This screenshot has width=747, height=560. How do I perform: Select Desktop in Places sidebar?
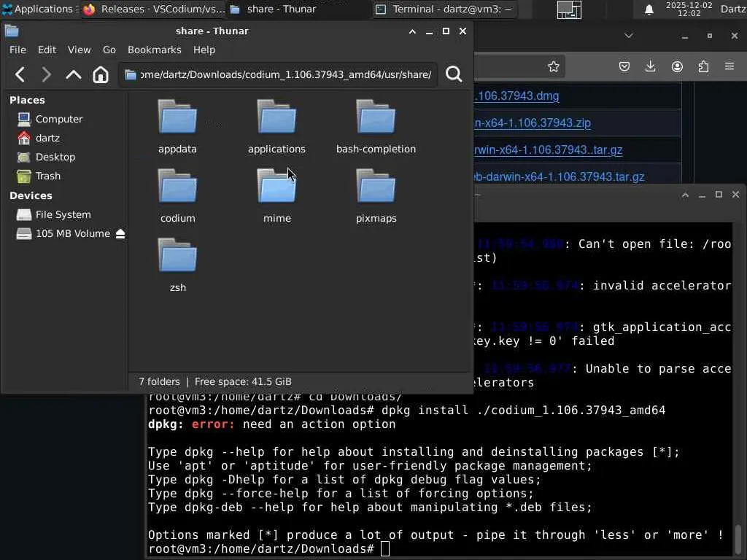(x=55, y=157)
